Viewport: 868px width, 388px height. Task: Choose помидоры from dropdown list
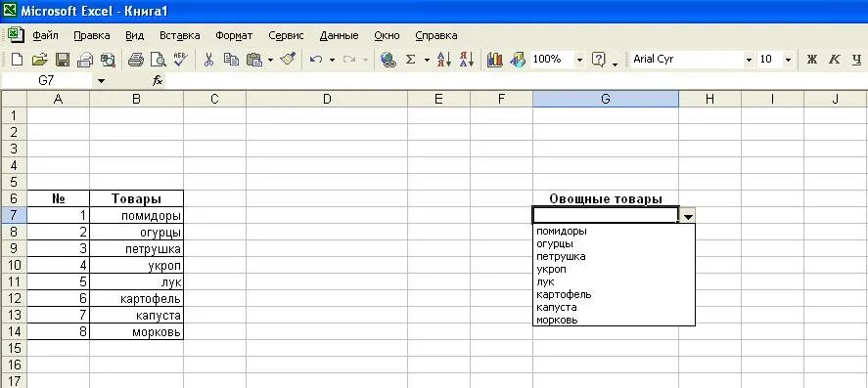point(614,231)
